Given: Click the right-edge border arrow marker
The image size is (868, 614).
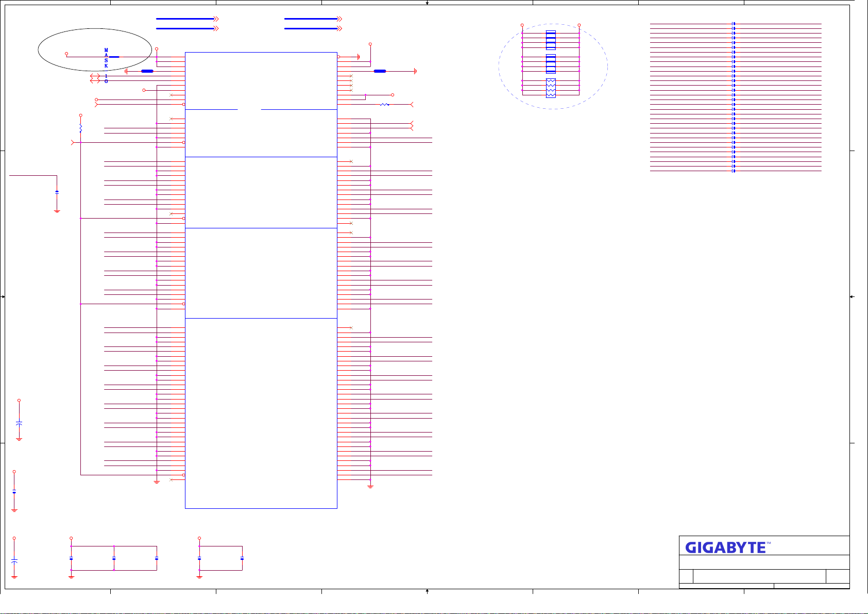Looking at the screenshot, I should point(852,296).
